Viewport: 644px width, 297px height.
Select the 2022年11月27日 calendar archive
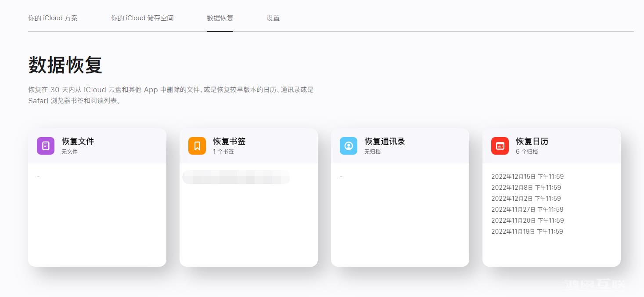tap(527, 210)
